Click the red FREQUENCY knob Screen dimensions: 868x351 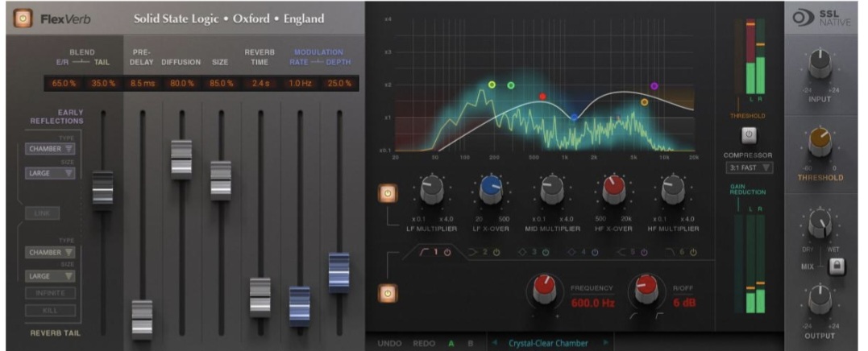pos(545,289)
